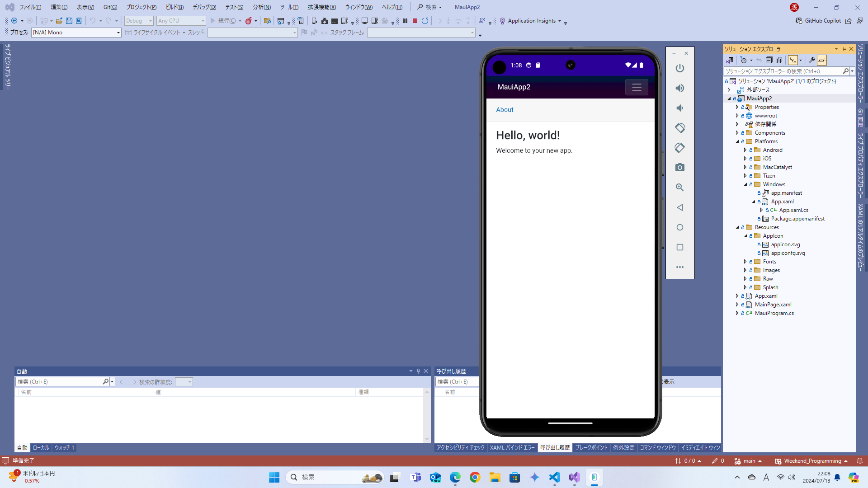
Task: Click the 続行(C) continue button
Action: point(223,21)
